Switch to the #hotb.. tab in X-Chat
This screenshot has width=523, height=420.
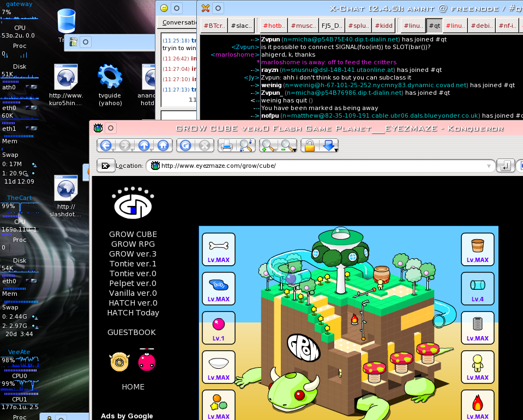click(x=274, y=26)
